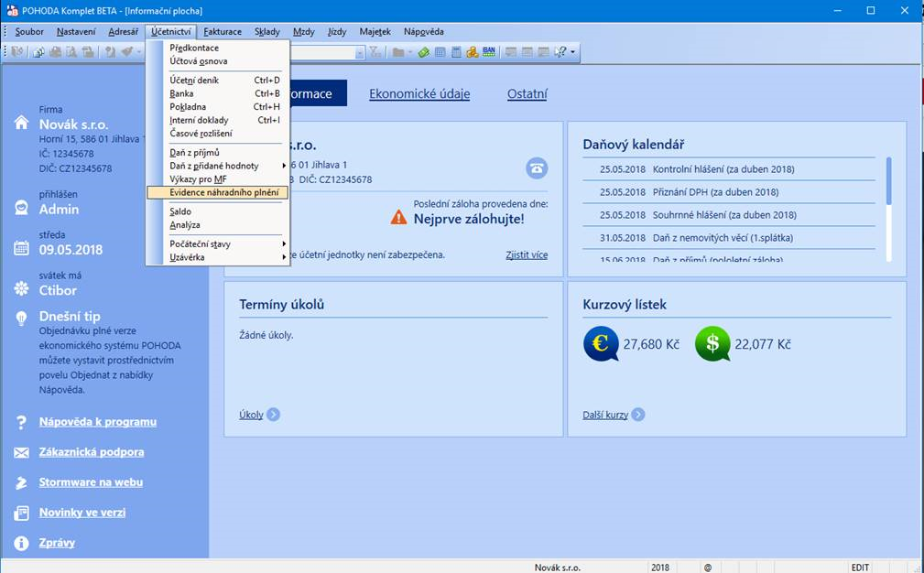Expand the Uzávěrka submenu
Viewport: 924px width, 573px height.
pyautogui.click(x=284, y=257)
